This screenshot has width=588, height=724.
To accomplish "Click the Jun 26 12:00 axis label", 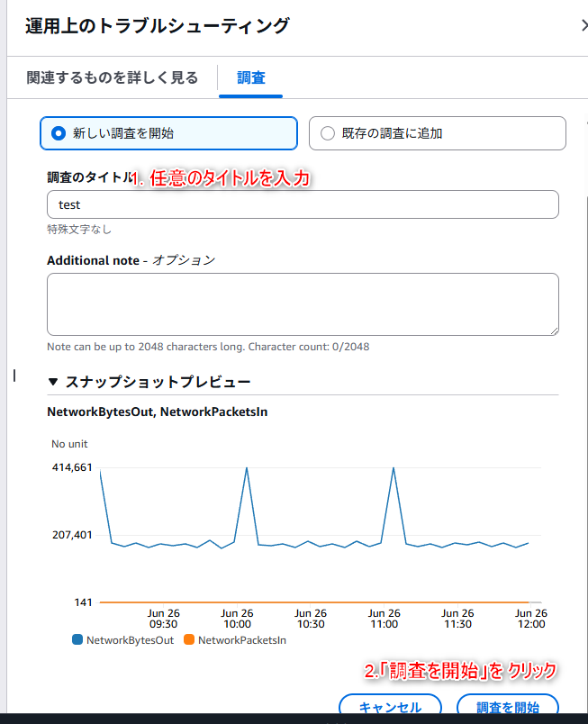I will pos(530,619).
